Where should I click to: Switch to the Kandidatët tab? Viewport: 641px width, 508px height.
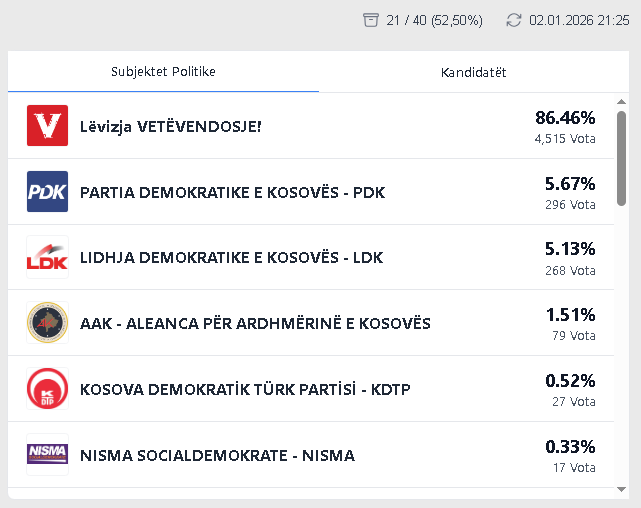point(473,73)
